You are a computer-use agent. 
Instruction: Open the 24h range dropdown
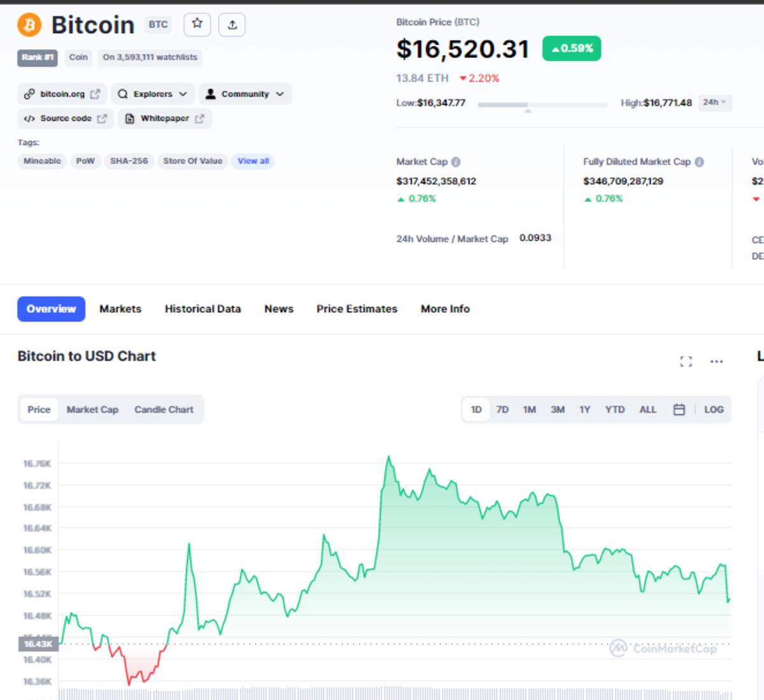[x=714, y=103]
